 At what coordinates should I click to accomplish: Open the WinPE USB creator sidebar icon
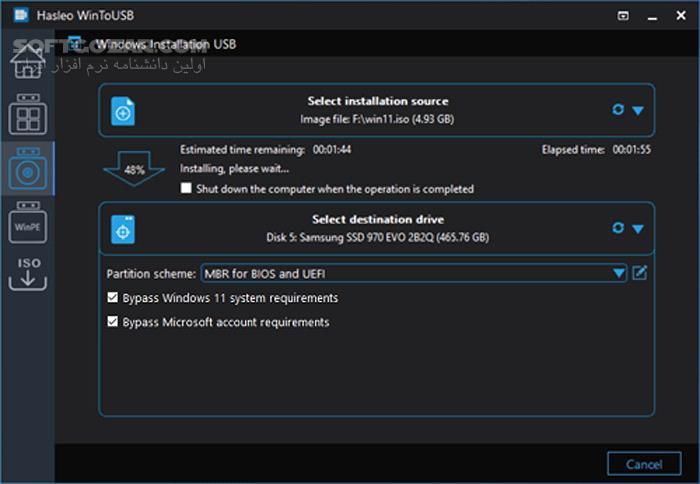pyautogui.click(x=28, y=222)
